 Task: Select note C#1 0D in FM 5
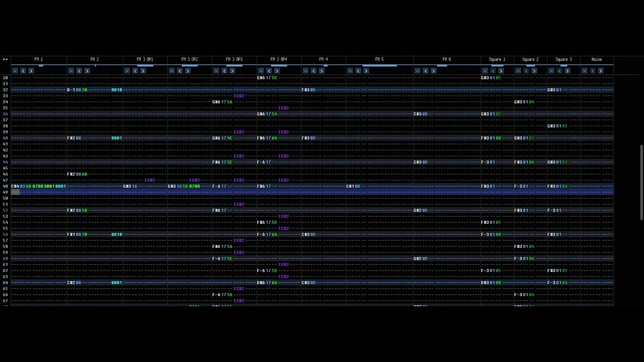coord(353,187)
